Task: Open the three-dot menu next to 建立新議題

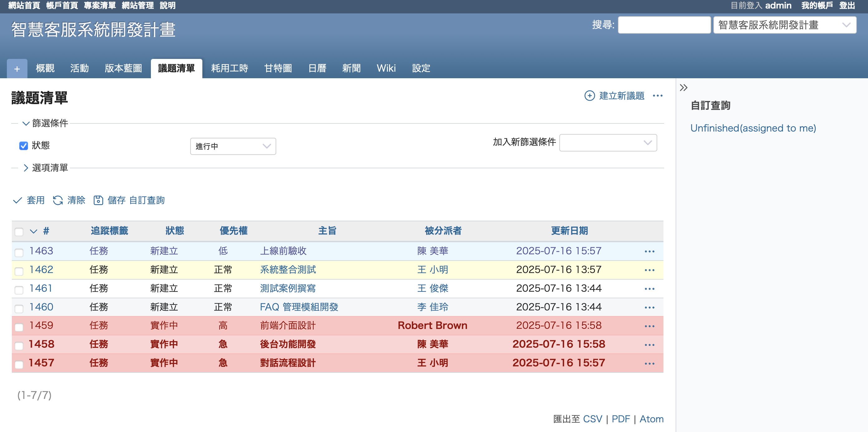Action: click(658, 96)
